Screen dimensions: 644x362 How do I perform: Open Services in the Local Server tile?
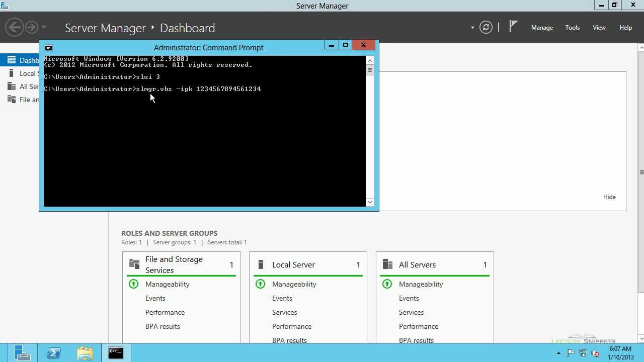[285, 312]
